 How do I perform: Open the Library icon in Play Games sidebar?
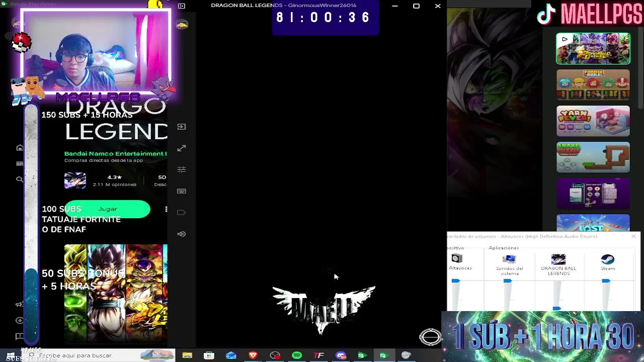point(20,163)
